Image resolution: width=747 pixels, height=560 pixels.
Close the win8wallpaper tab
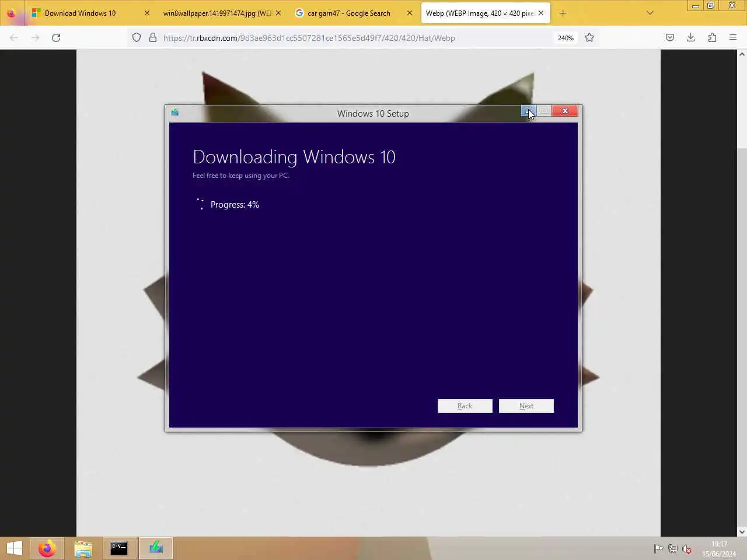[x=278, y=13]
